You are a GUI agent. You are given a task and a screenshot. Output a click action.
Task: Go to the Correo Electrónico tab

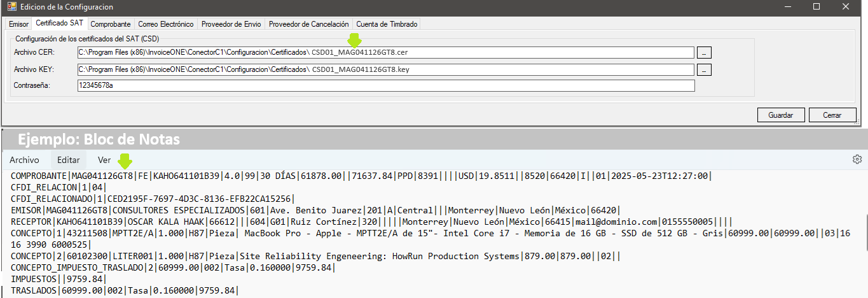pos(165,24)
